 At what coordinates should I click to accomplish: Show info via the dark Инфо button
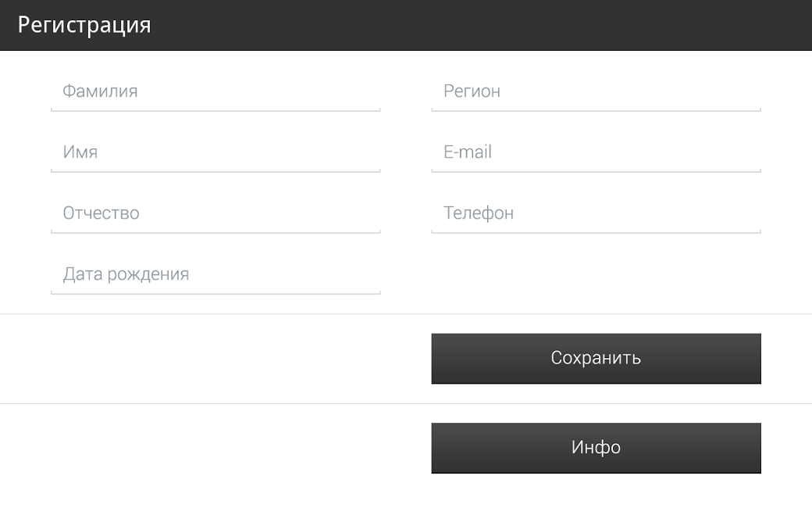tap(596, 448)
